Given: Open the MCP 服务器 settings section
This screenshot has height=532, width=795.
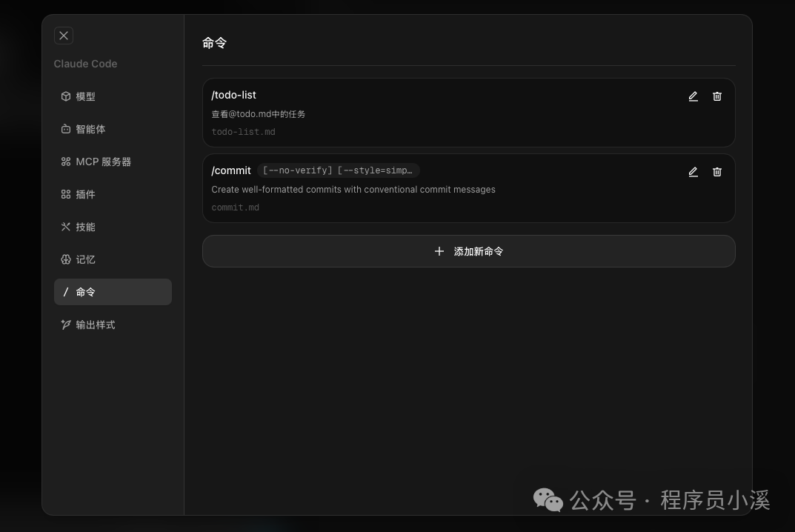Looking at the screenshot, I should point(113,162).
